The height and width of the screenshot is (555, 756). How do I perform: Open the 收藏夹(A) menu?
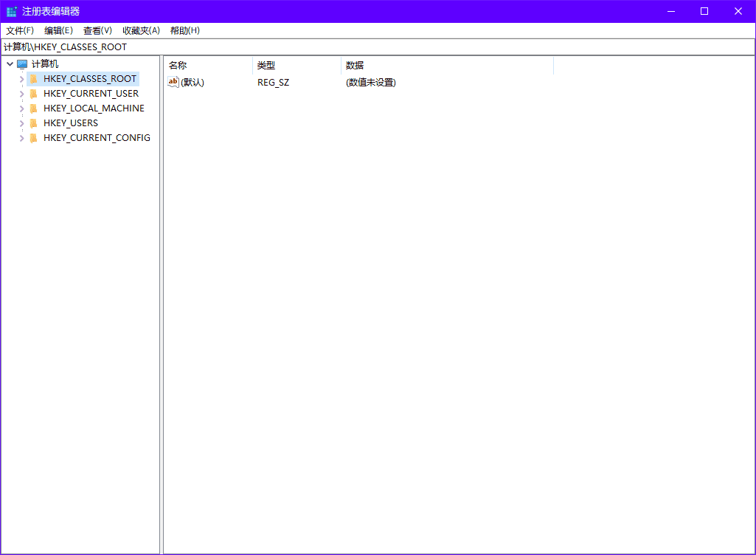click(x=141, y=30)
